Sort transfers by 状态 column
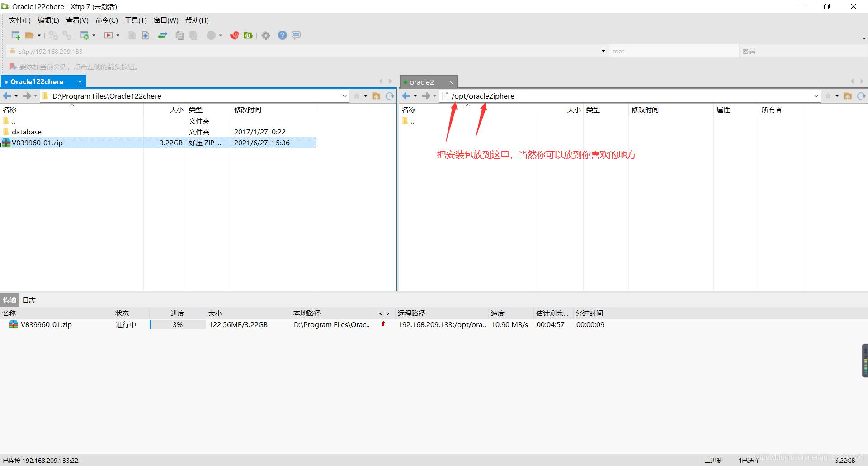 (131, 313)
